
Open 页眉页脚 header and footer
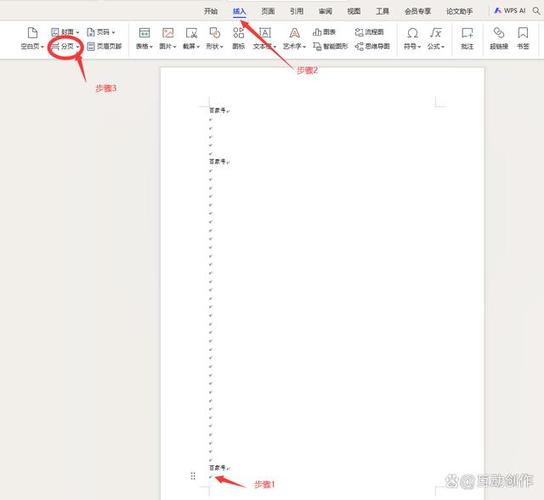tap(104, 46)
